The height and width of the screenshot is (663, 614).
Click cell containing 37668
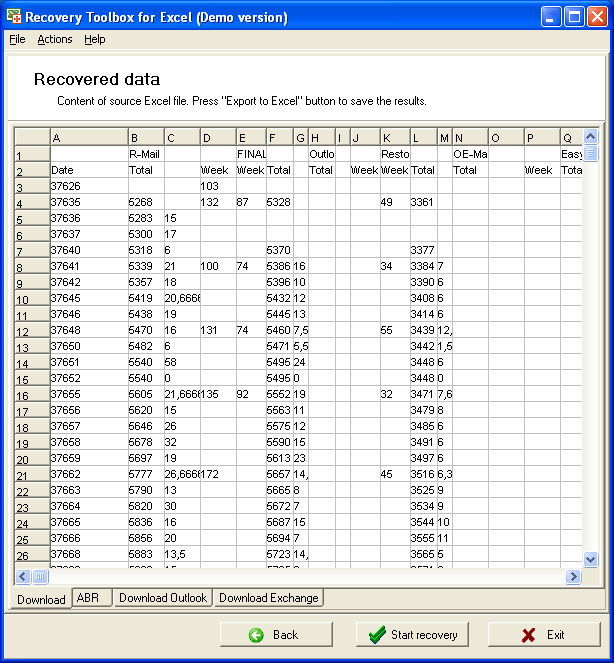point(89,554)
